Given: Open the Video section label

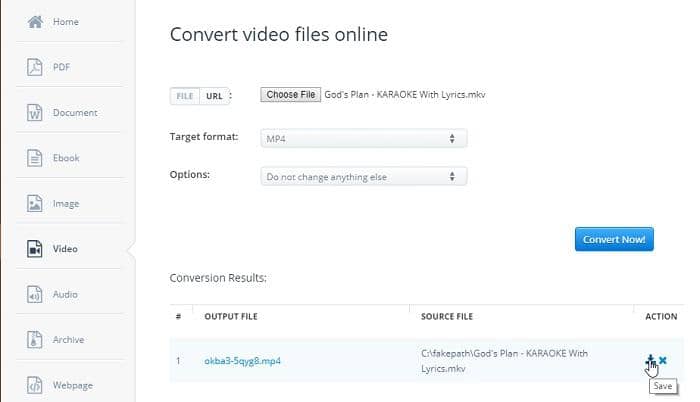Looking at the screenshot, I should click(65, 249).
